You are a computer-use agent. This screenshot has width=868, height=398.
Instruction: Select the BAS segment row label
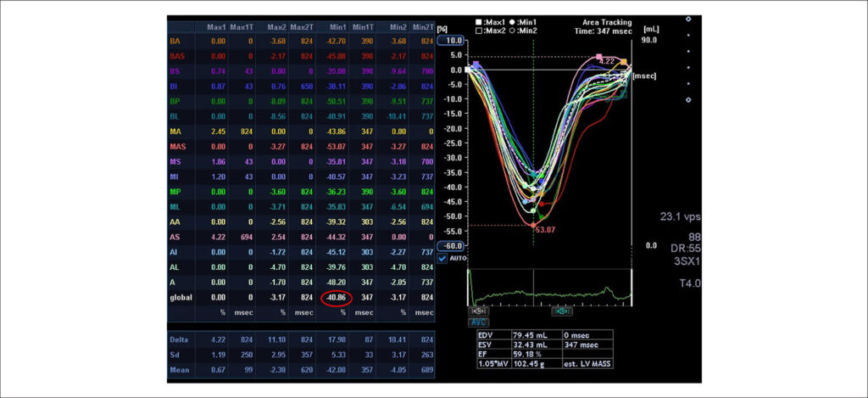tap(177, 56)
